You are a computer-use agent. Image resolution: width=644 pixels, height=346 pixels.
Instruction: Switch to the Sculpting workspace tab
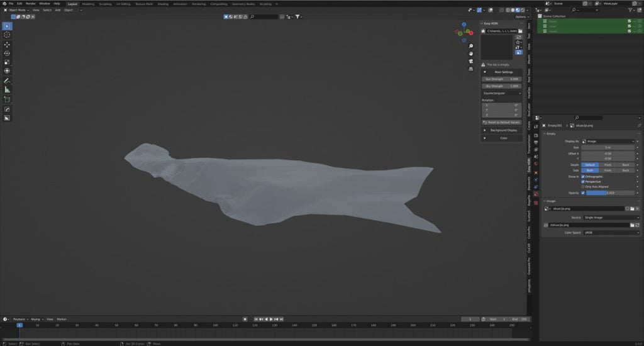click(105, 4)
